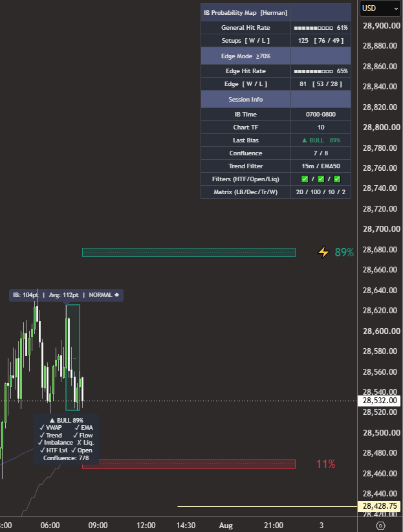Click the Matrix (LB/Dec/Tr/W) label
Screen dimensions: 403x532
[x=246, y=192]
